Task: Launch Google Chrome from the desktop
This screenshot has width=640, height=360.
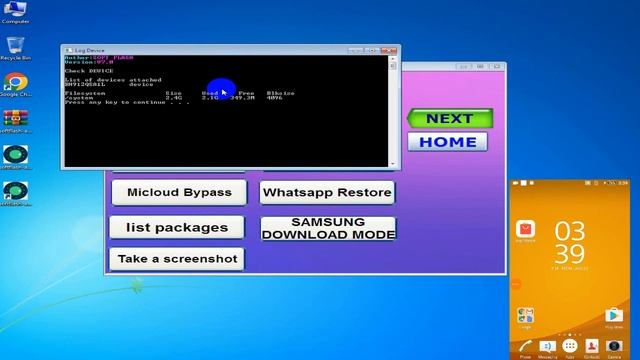Action: coord(16,85)
